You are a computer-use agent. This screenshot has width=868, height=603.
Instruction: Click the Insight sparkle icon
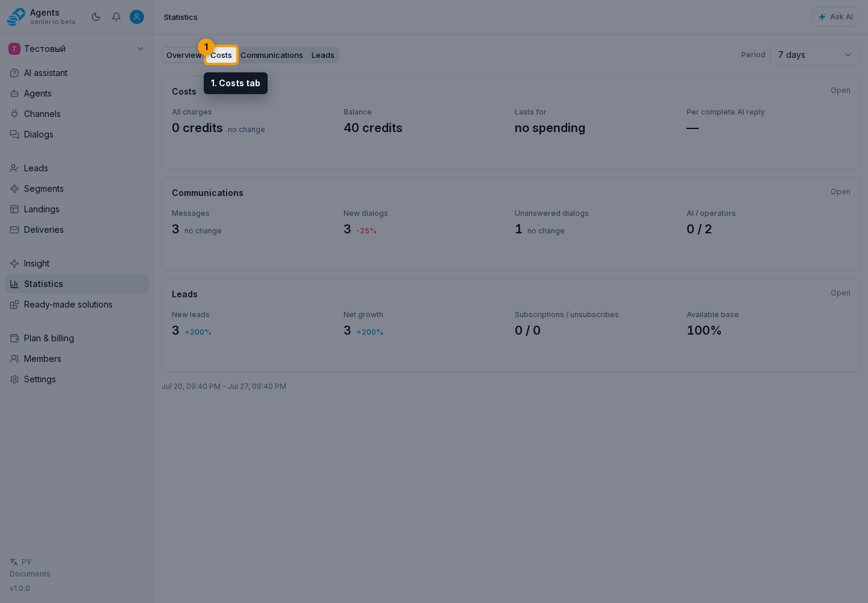coord(14,264)
